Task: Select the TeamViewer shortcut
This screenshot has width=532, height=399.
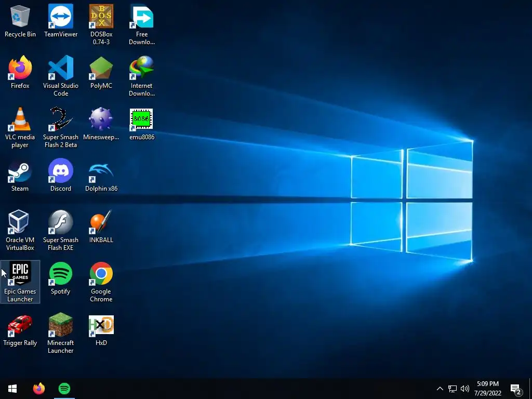Action: tap(61, 21)
